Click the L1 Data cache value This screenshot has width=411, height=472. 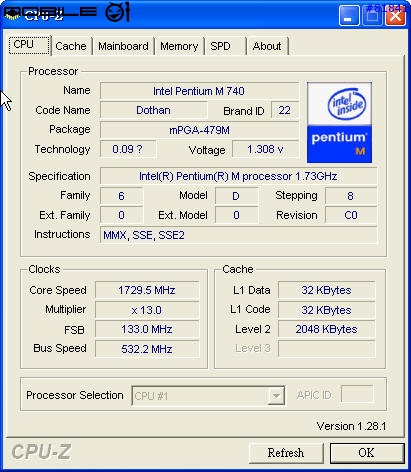(326, 290)
